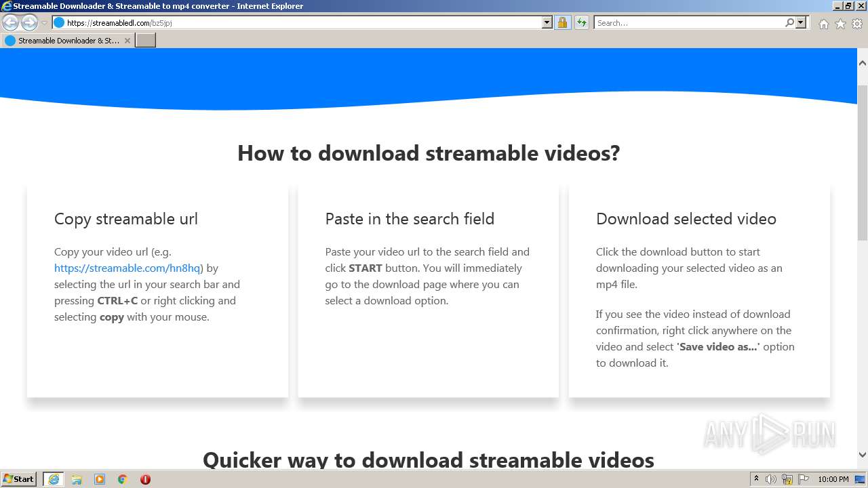Open the https://streamable.com/hn8hq link

tap(127, 268)
